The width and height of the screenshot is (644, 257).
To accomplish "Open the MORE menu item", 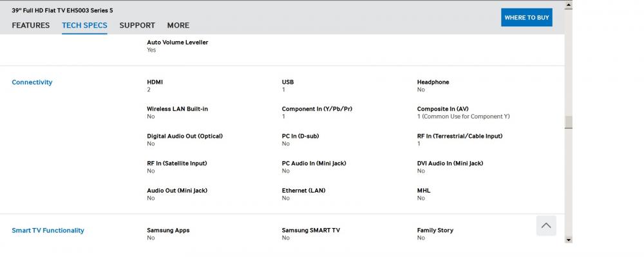I will 178,26.
